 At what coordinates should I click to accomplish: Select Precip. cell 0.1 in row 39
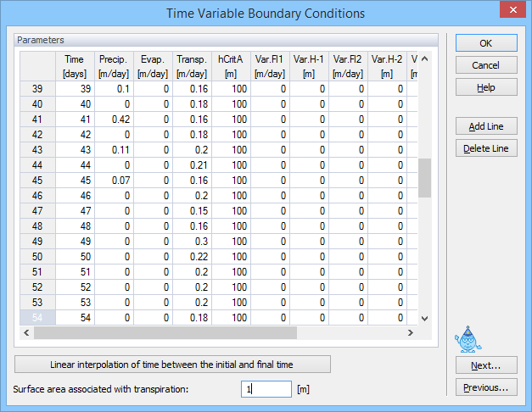click(114, 88)
